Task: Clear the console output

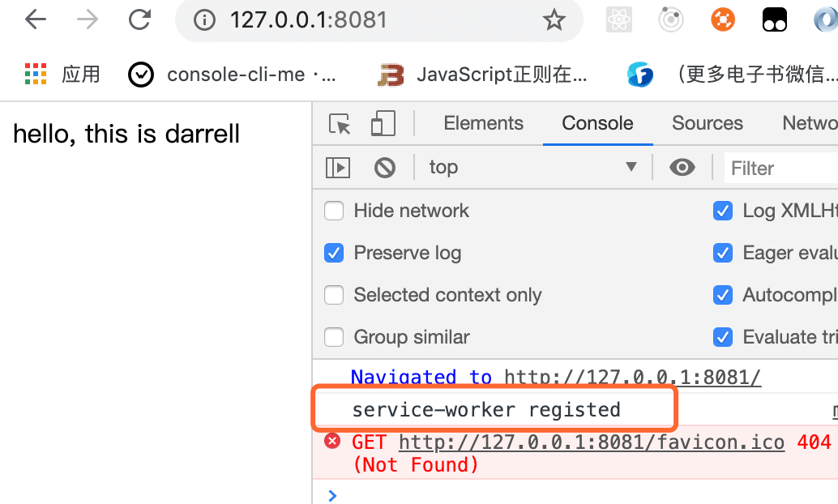Action: tap(385, 168)
